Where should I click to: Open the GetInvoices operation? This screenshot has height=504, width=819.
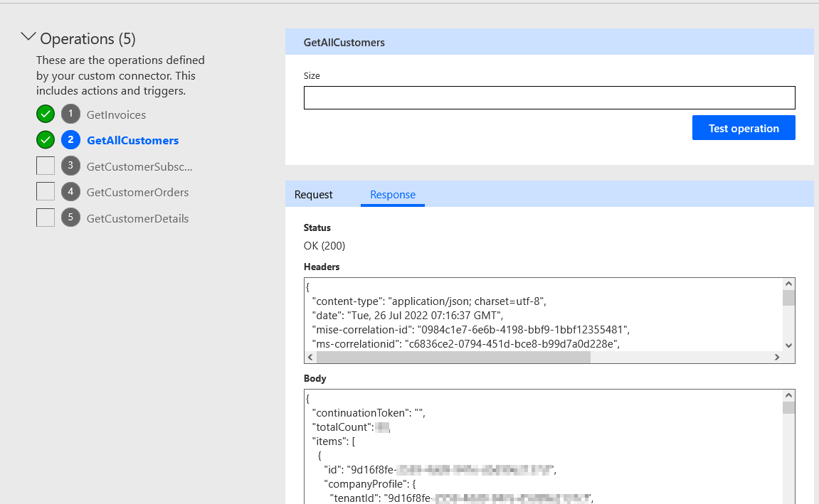coord(116,114)
